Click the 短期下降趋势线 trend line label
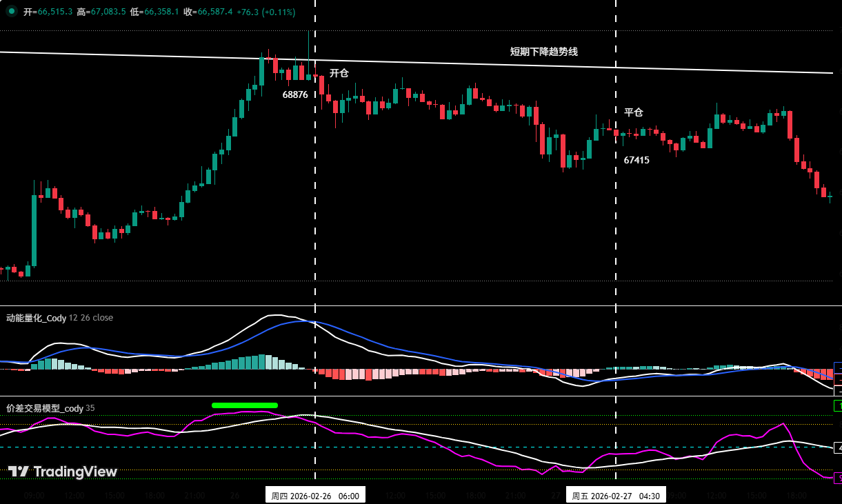 point(543,51)
